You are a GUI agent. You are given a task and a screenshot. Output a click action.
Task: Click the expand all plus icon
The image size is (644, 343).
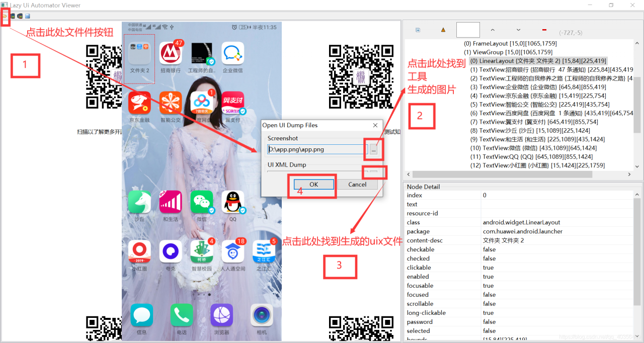[x=418, y=30]
